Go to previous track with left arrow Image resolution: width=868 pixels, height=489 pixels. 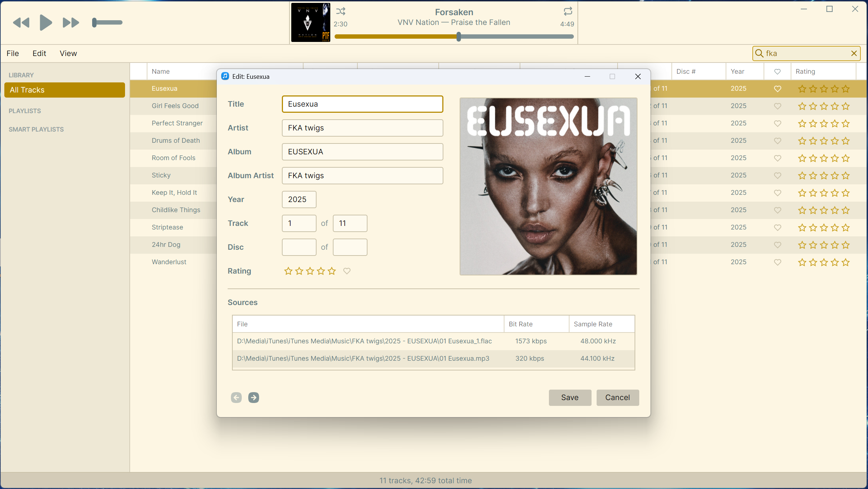(x=236, y=398)
